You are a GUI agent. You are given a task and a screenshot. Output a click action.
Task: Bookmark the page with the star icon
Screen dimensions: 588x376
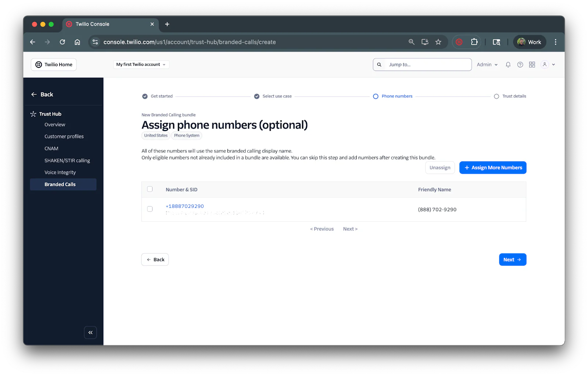pyautogui.click(x=438, y=42)
